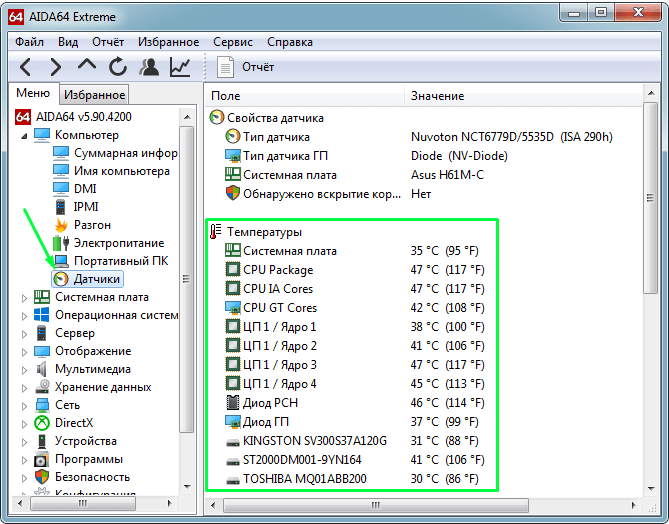Viewport: 669px width, 524px height.
Task: Go up one level with Up arrow
Action: point(87,67)
